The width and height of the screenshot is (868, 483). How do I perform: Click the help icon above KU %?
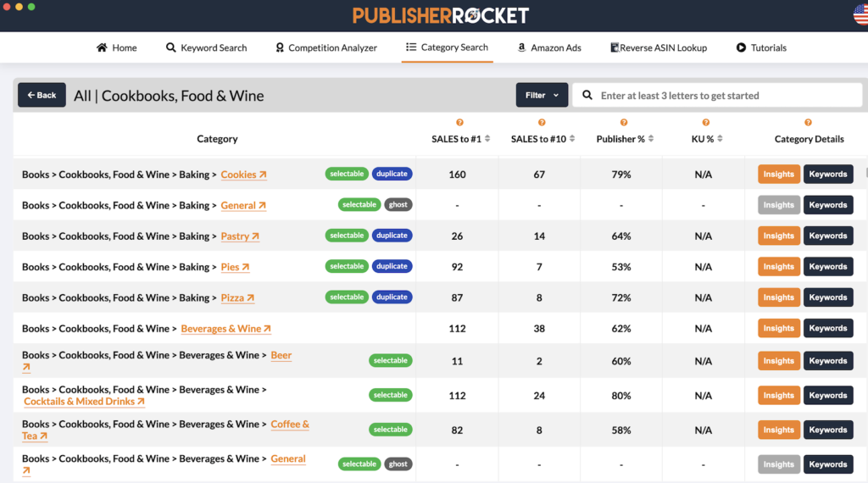pyautogui.click(x=705, y=122)
